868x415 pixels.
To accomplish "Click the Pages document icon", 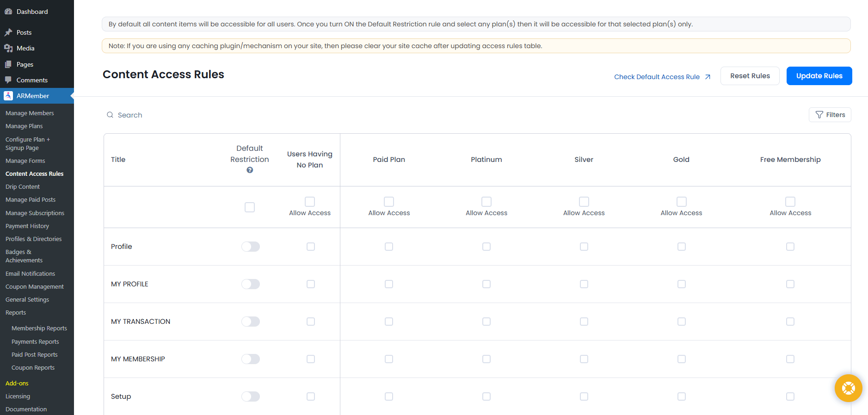I will [8, 64].
